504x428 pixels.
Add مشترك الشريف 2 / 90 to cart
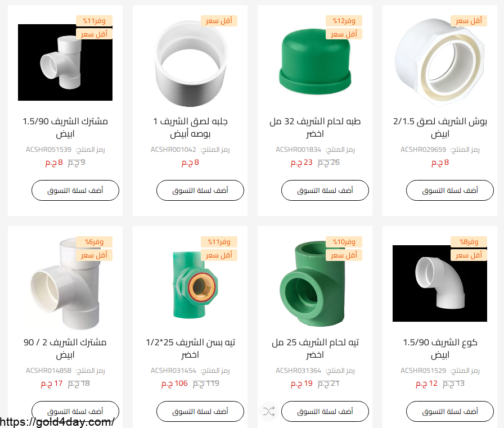tap(75, 411)
